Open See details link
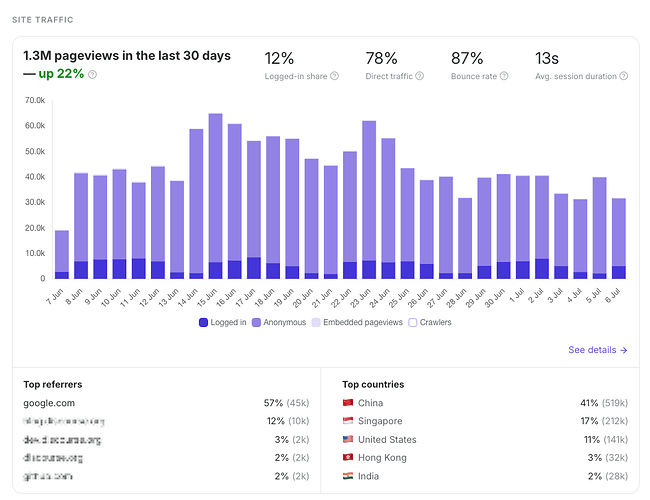This screenshot has height=500, width=650. (x=598, y=350)
